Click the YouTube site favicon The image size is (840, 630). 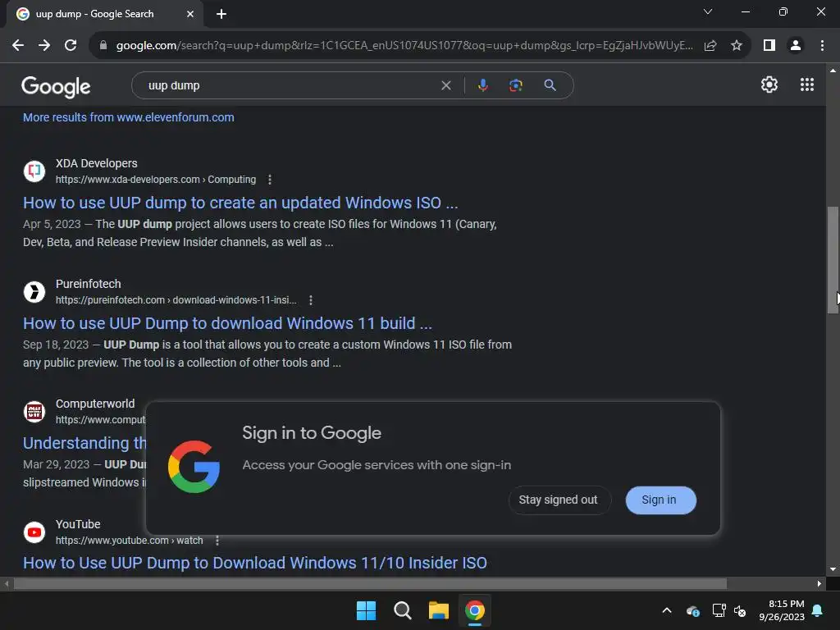(x=34, y=532)
